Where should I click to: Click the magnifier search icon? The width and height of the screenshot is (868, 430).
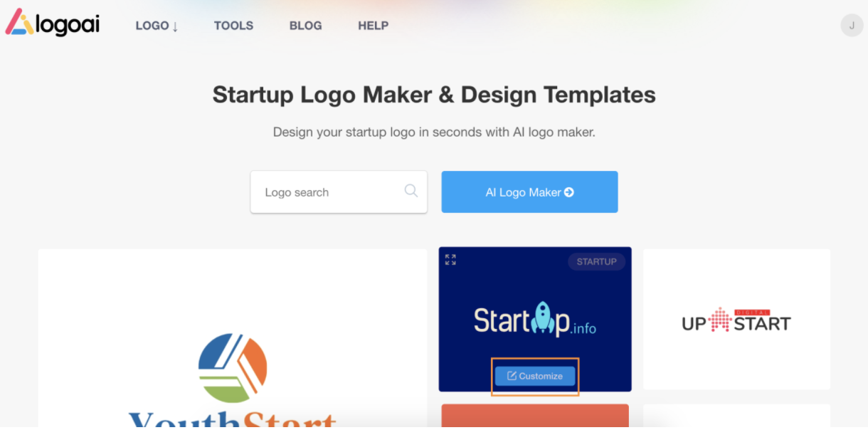click(x=411, y=191)
